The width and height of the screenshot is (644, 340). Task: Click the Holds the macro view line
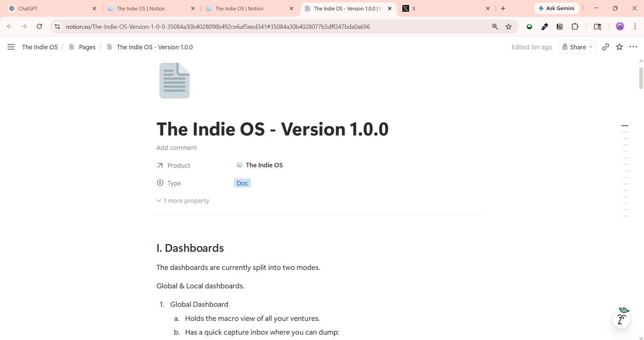click(x=252, y=318)
